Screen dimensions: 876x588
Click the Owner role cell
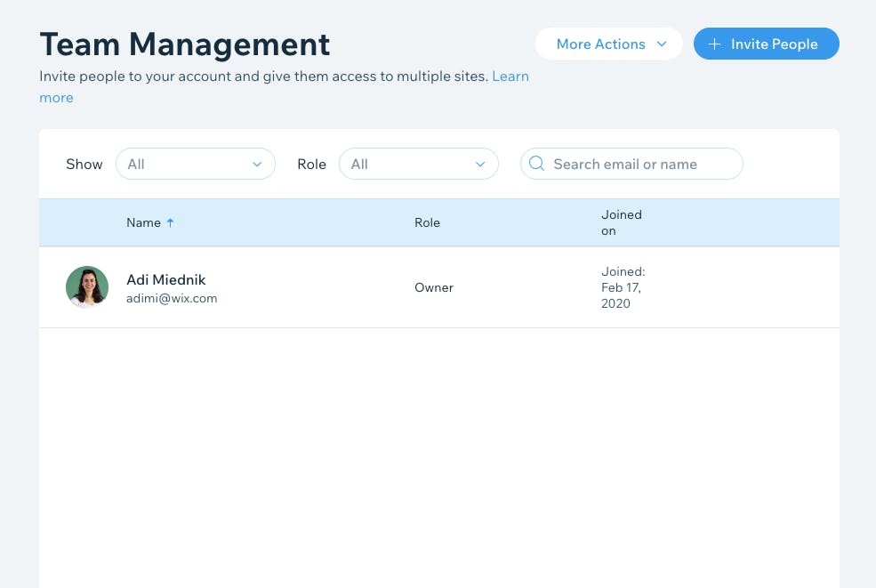coord(434,287)
